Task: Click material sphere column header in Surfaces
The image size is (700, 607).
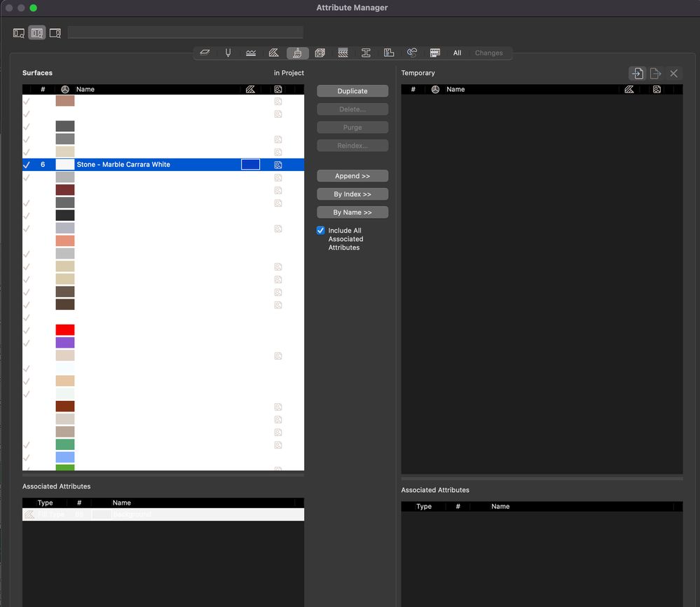Action: pyautogui.click(x=65, y=89)
